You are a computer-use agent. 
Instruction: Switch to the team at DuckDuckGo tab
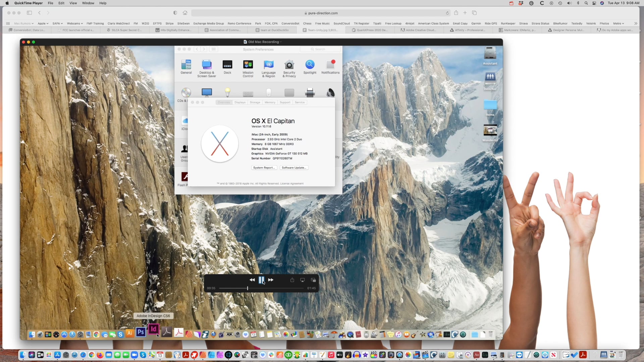point(272,30)
